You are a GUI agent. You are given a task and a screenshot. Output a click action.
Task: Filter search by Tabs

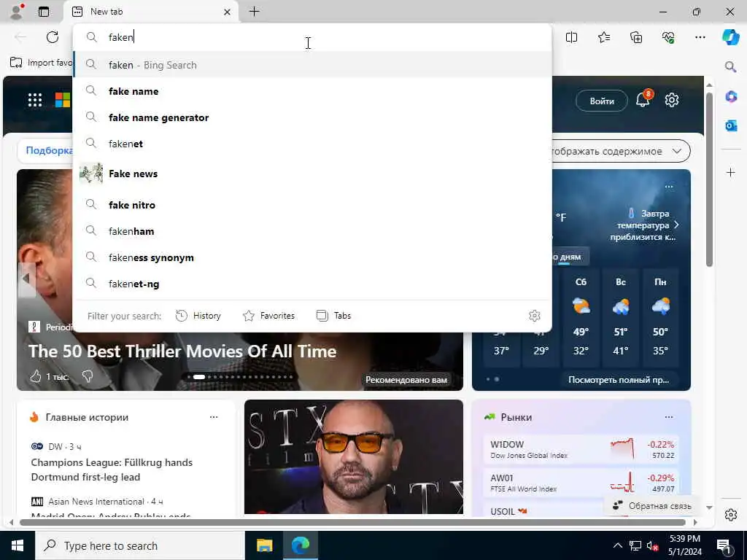(x=333, y=316)
